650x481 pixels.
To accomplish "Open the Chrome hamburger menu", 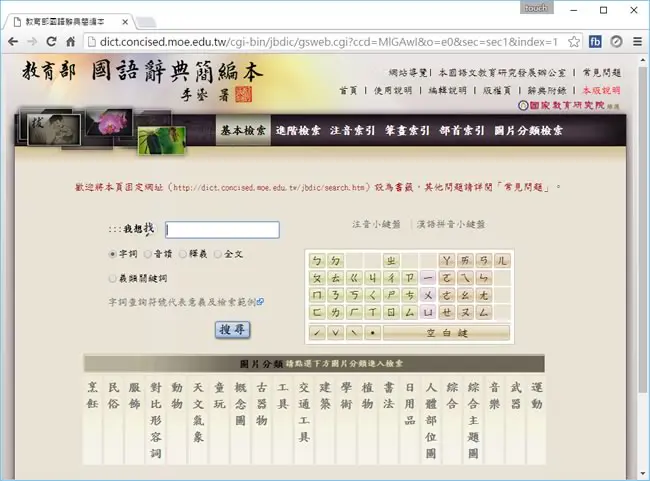I will [x=637, y=41].
